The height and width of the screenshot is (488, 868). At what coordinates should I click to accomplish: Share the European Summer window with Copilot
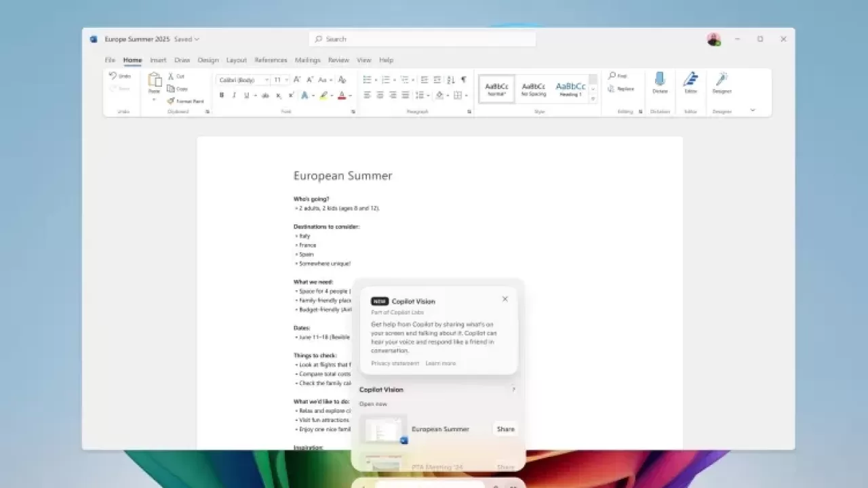click(505, 429)
